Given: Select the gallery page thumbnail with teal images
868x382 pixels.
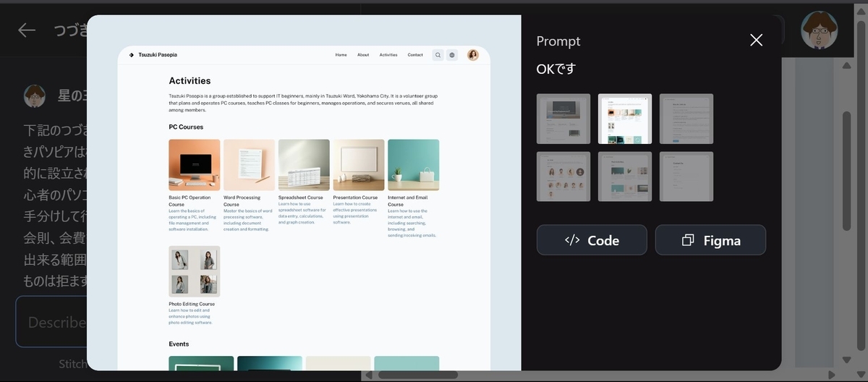Looking at the screenshot, I should (625, 177).
